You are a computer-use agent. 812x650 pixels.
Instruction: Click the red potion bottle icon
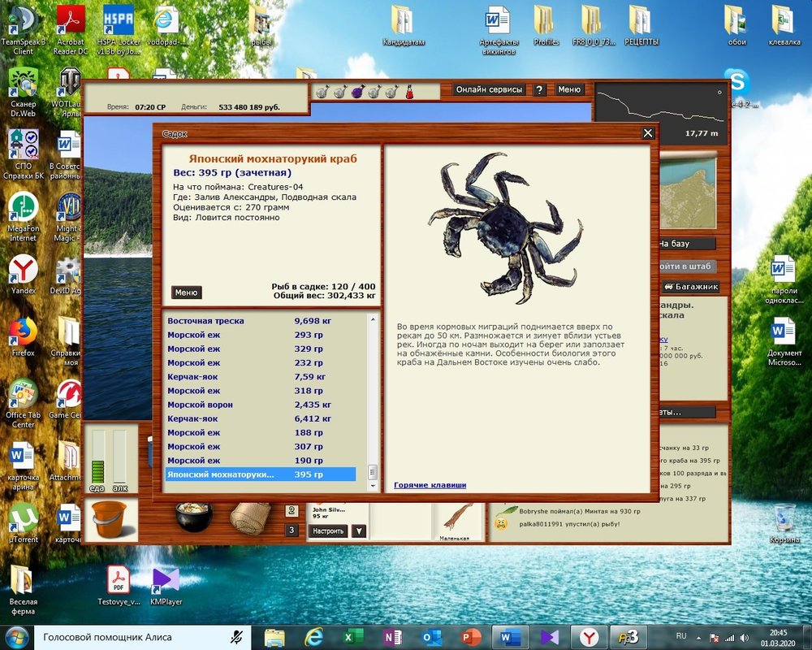coord(410,91)
